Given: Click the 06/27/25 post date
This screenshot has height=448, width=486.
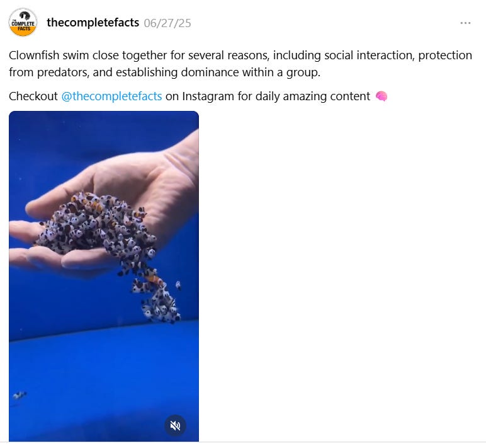Looking at the screenshot, I should click(x=167, y=23).
